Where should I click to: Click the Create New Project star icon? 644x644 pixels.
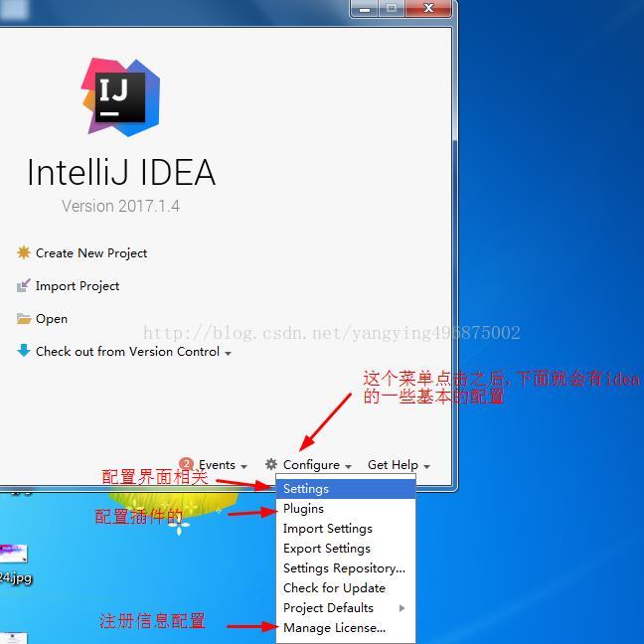click(x=24, y=252)
